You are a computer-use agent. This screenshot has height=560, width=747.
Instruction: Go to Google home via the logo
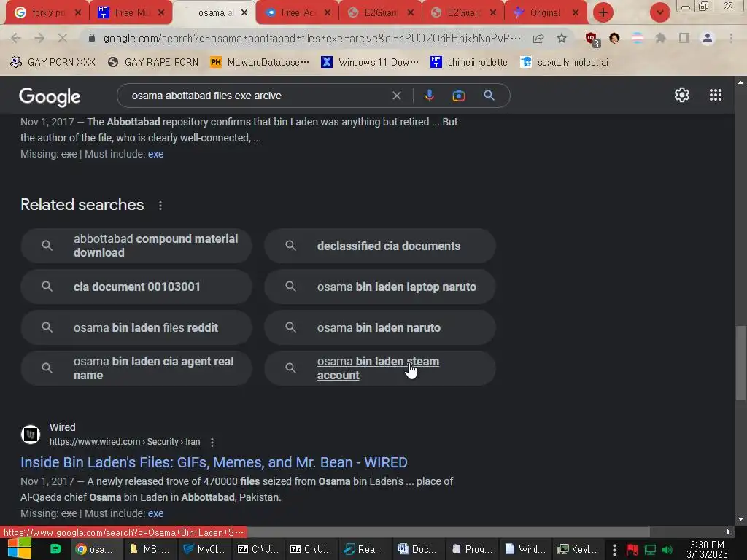(50, 97)
